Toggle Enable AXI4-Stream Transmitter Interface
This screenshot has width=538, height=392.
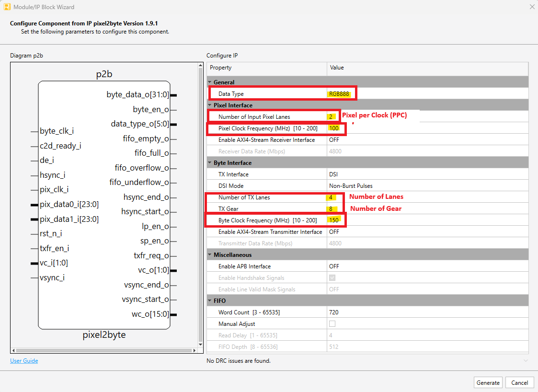pos(335,231)
